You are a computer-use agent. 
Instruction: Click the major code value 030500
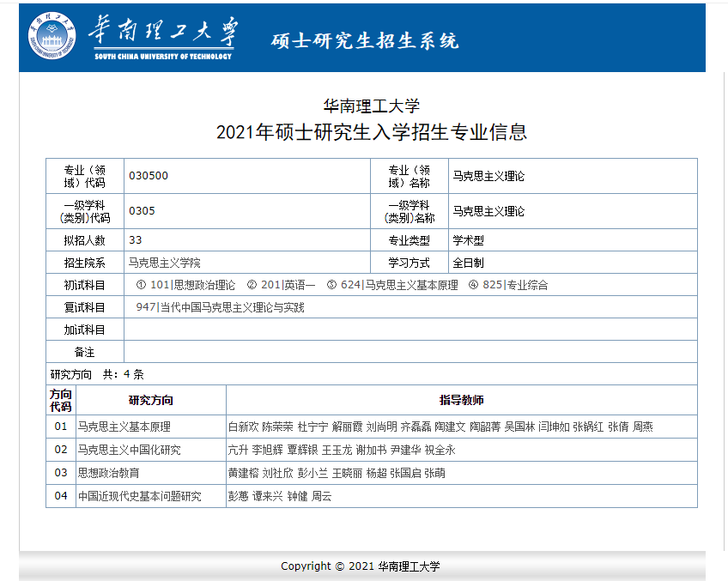(x=149, y=175)
